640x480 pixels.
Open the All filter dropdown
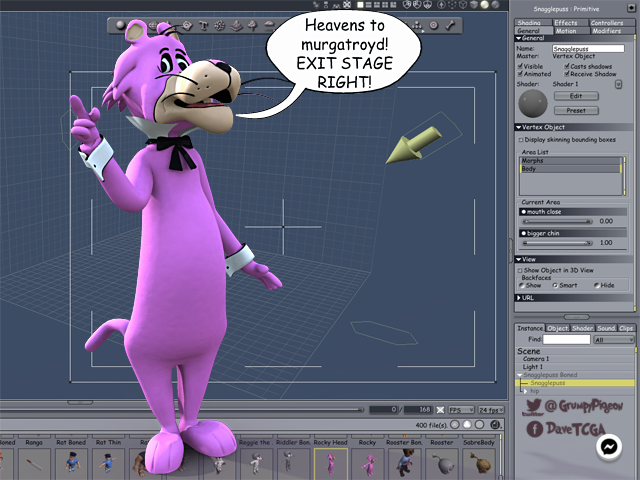click(613, 340)
